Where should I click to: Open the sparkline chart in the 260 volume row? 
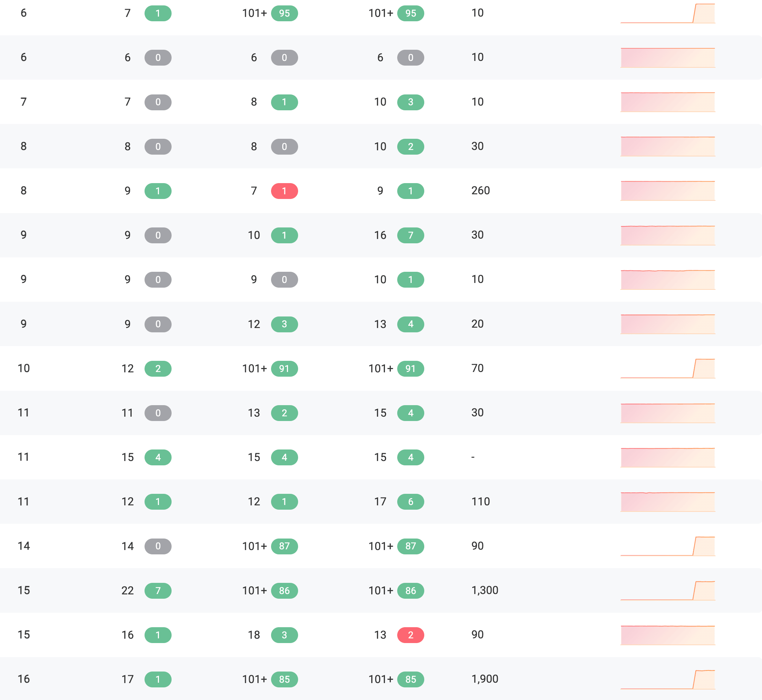coord(668,191)
